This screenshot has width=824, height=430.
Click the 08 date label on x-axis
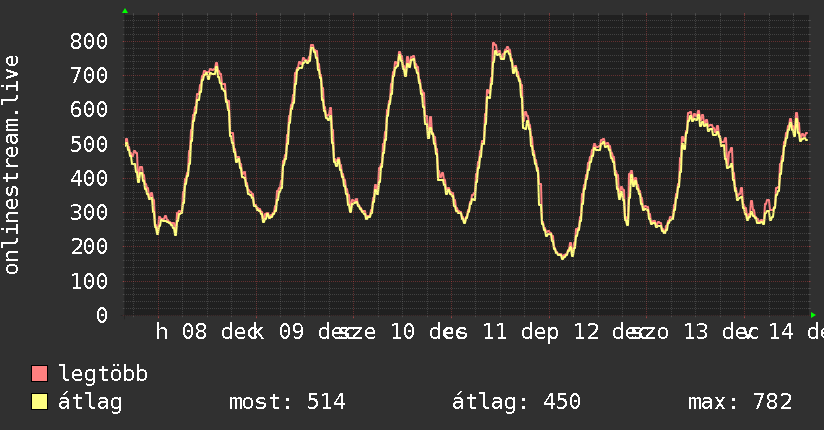tap(194, 332)
